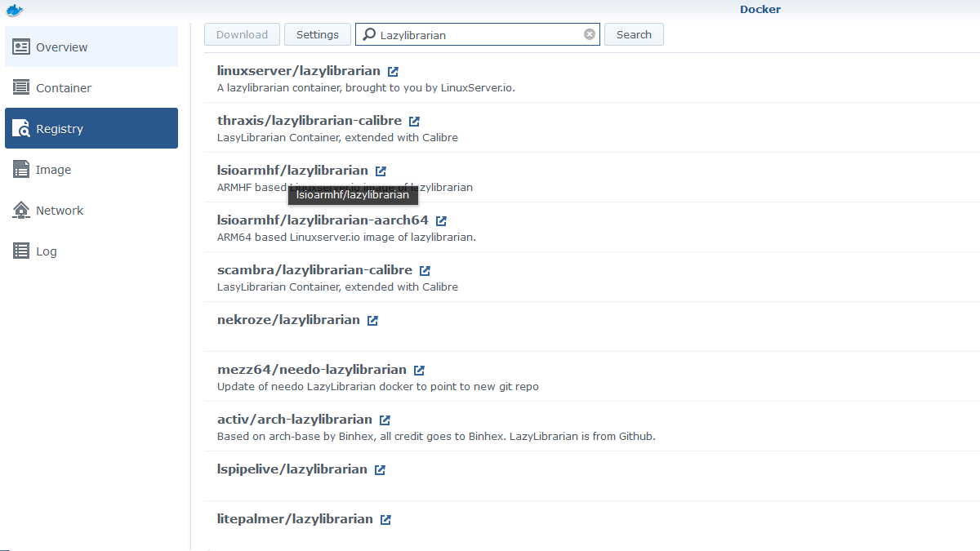Click the external link icon next to nekroze/lazylibrarian
Image resolution: width=980 pixels, height=551 pixels.
coord(372,321)
